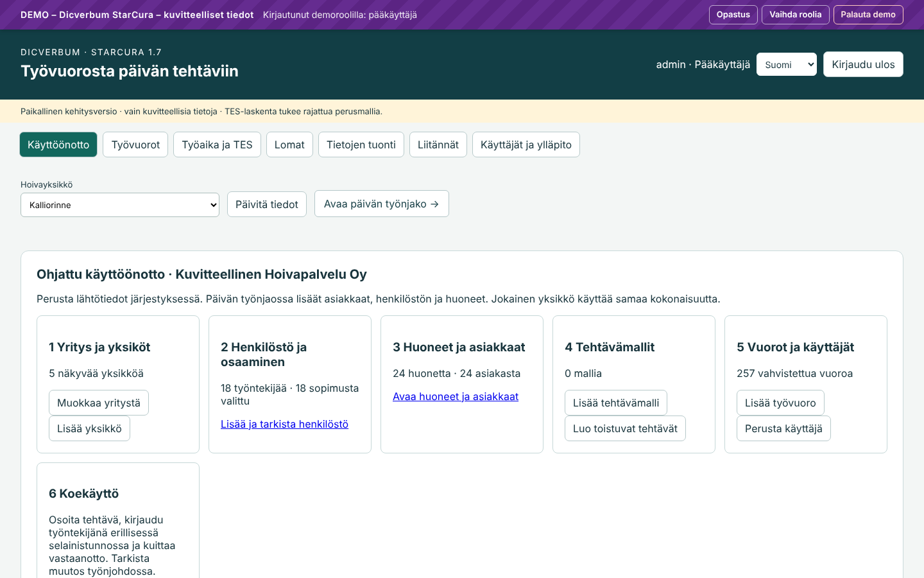Image resolution: width=924 pixels, height=578 pixels.
Task: Follow Lisää ja tarkista henkilöstö link
Action: (284, 424)
